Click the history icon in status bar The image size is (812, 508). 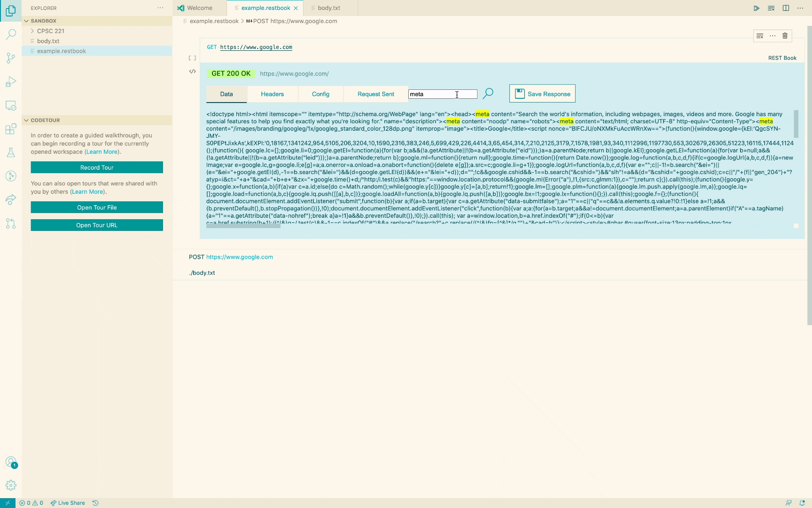point(95,503)
